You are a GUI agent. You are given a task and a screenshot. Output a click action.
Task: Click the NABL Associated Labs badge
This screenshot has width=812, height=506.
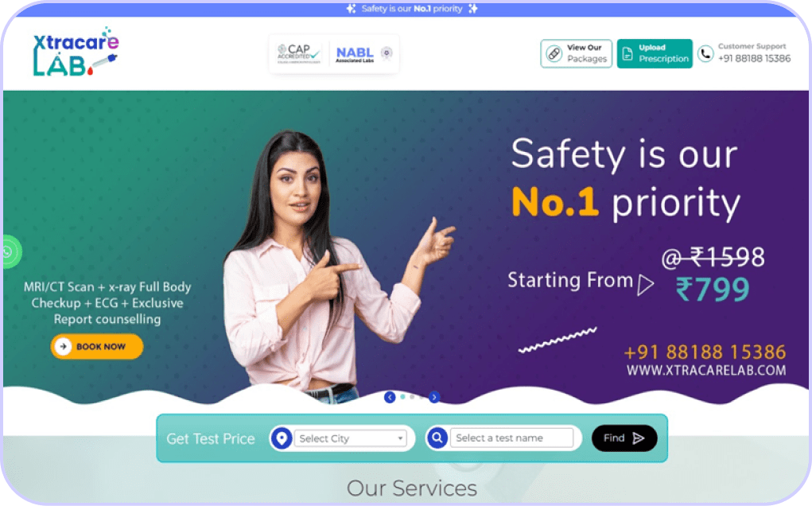(x=364, y=54)
